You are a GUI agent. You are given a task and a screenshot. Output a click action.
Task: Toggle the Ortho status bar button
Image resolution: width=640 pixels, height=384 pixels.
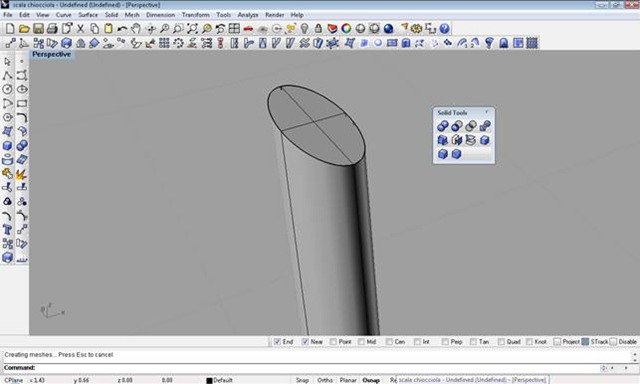(325, 380)
